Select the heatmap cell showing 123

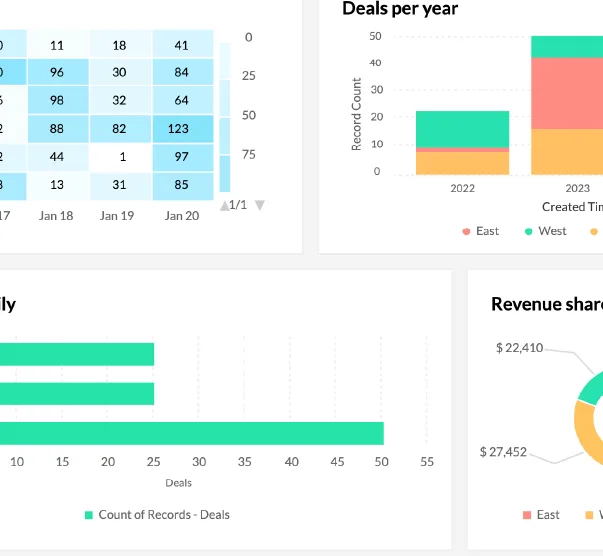183,129
